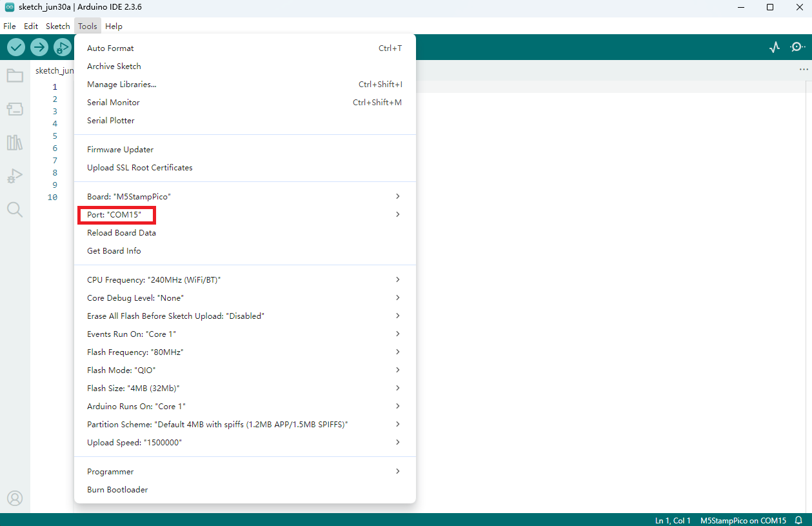This screenshot has width=812, height=526.
Task: Open the Search magnifier sidebar icon
Action: [x=15, y=210]
